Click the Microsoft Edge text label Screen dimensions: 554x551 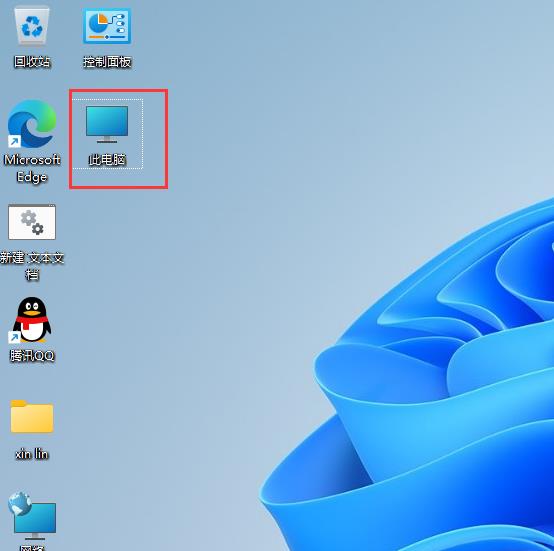point(32,168)
